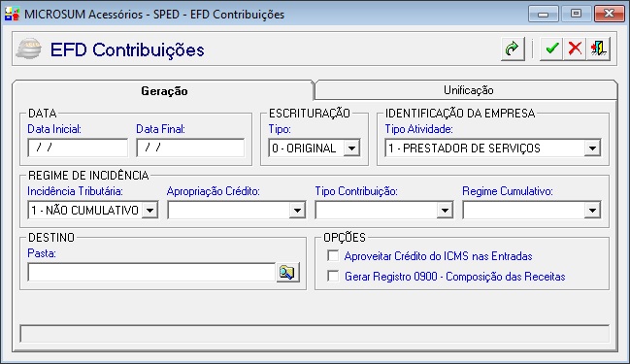Close the EFD Contribuições window

609,14
